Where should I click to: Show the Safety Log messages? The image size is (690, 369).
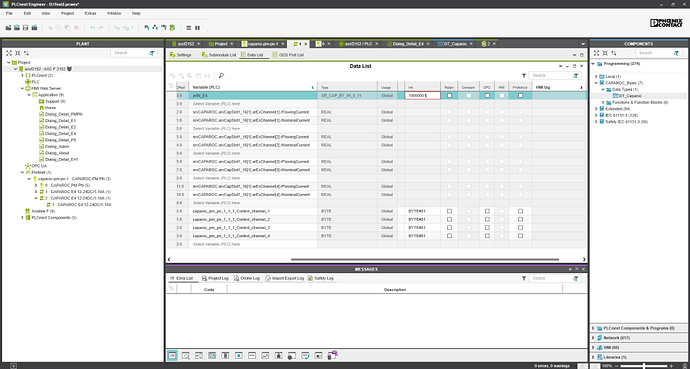coord(320,278)
